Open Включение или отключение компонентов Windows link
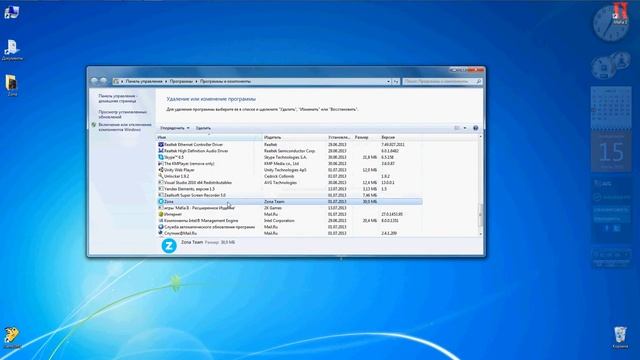This screenshot has height=360, width=640. pyautogui.click(x=124, y=127)
